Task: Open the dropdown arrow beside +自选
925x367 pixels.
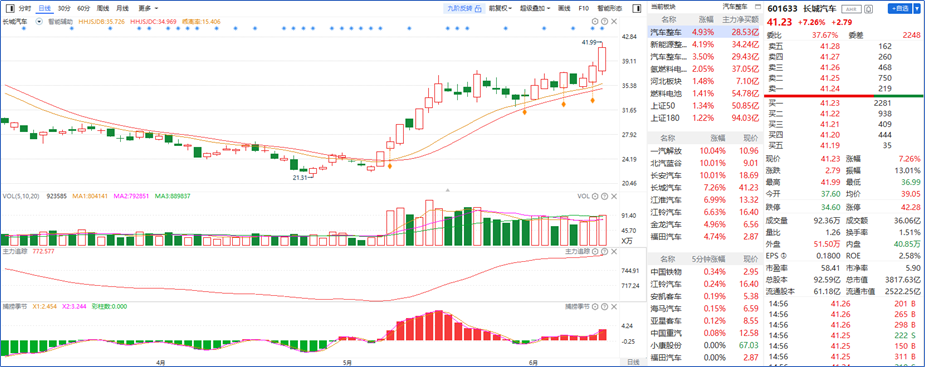Action: coord(917,9)
